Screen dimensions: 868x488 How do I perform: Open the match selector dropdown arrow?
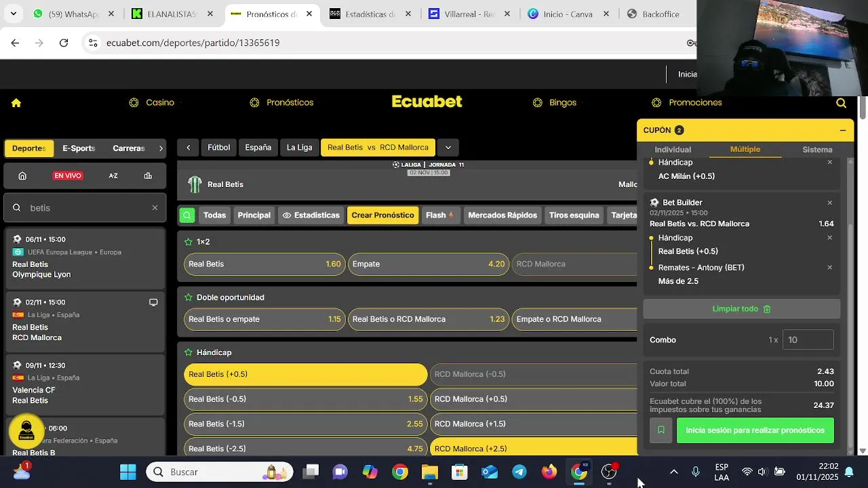pos(448,148)
